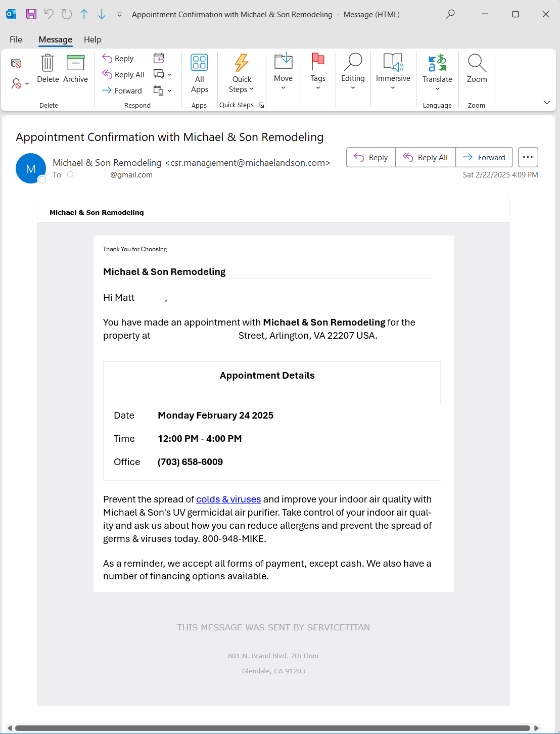Open the Move dropdown menu
The height and width of the screenshot is (734, 560).
[283, 72]
